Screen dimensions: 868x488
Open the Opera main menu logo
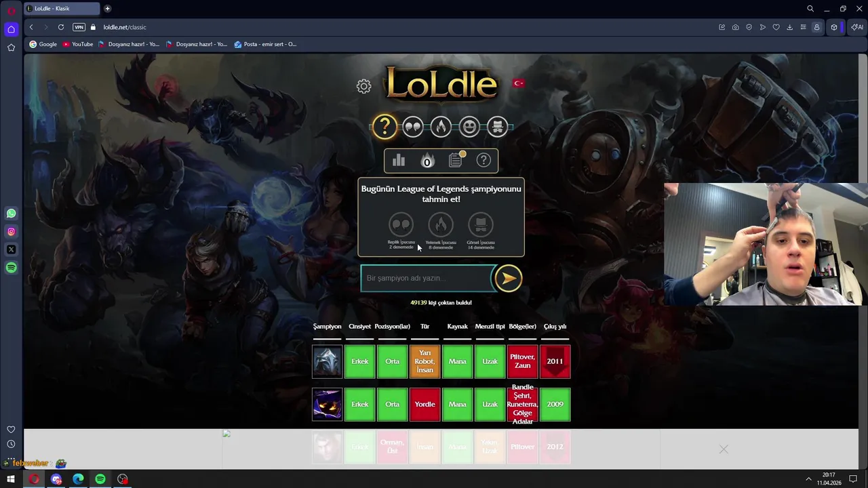point(11,11)
